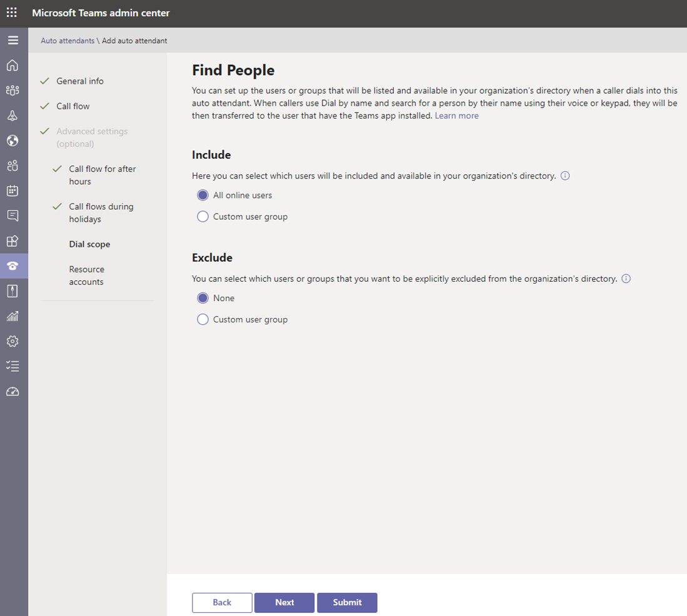The image size is (687, 616).
Task: Open Resource accounts step
Action: click(x=86, y=276)
